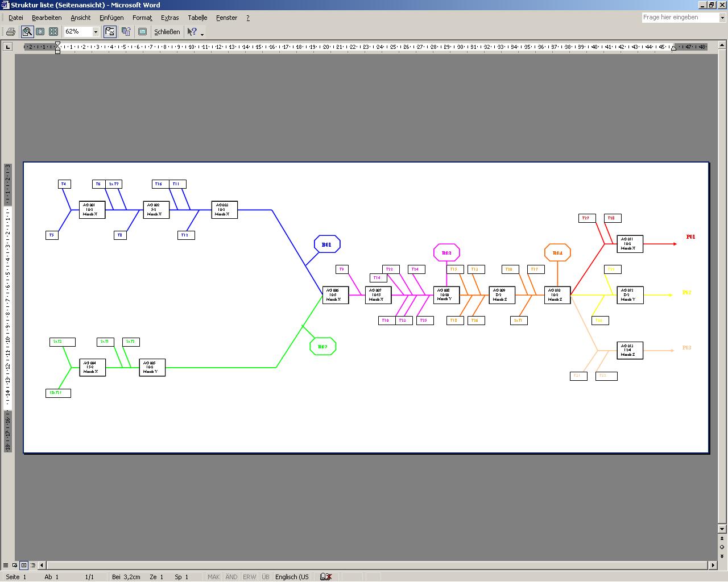Toggle the Magnifier tool
The width and height of the screenshot is (728, 582).
(27, 32)
